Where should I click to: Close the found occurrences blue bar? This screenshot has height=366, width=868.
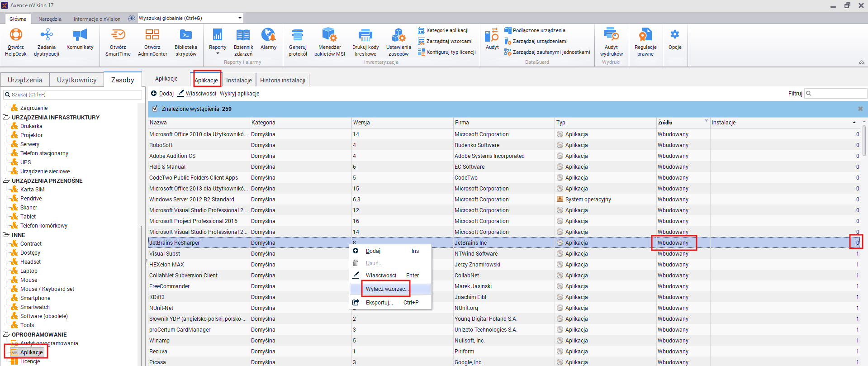point(860,109)
